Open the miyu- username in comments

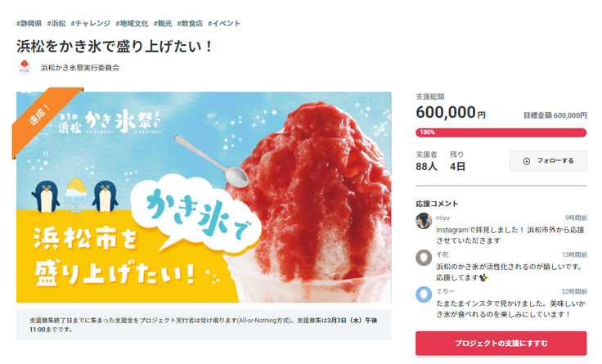(x=443, y=218)
